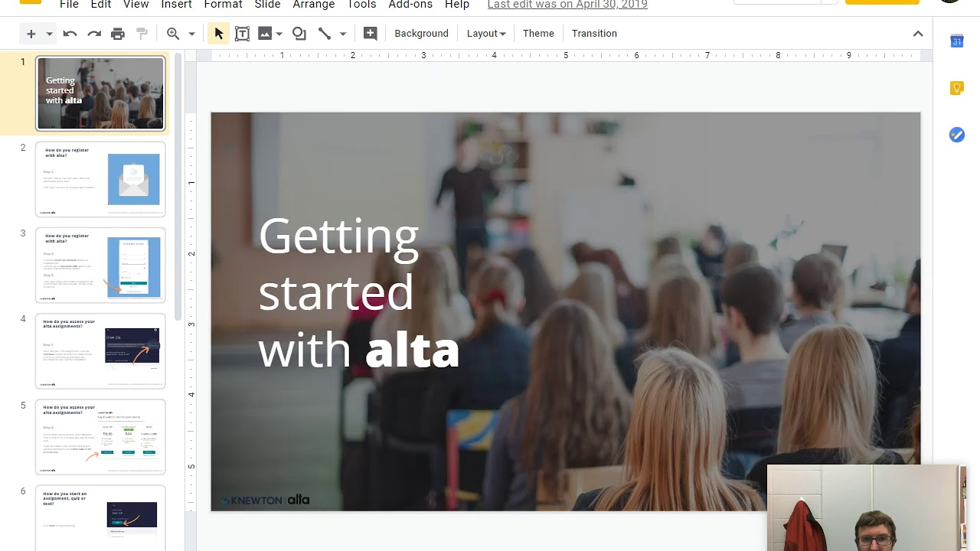The image size is (980, 551).
Task: Select slide 6 thumbnail about starting an assignment
Action: point(100,518)
